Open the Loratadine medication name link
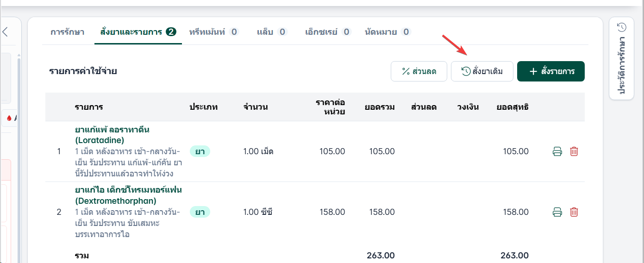644x263 pixels. pos(112,135)
